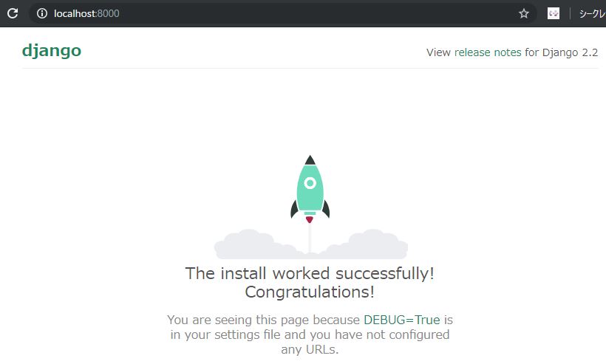Image resolution: width=606 pixels, height=364 pixels.
Task: View site information icon in address bar
Action: 41,13
